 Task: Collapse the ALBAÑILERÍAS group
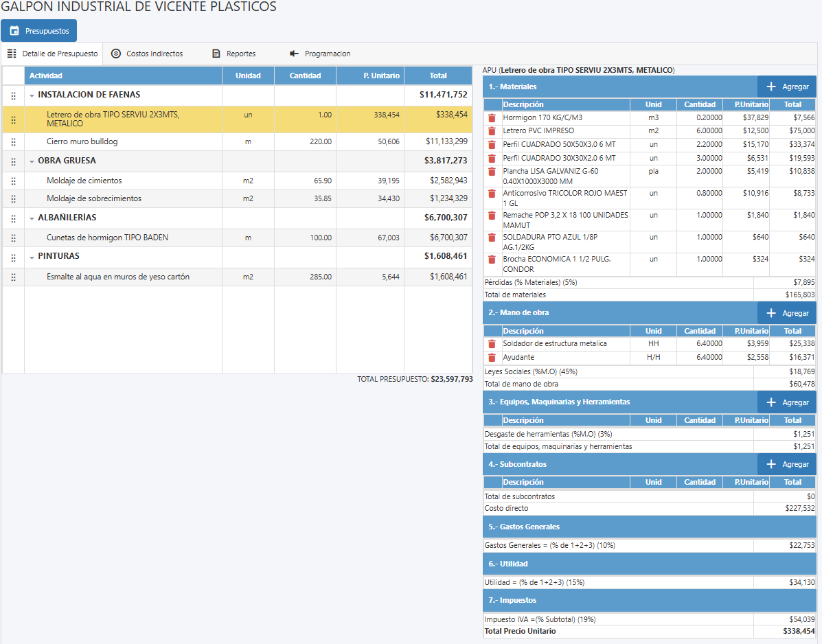click(x=32, y=218)
